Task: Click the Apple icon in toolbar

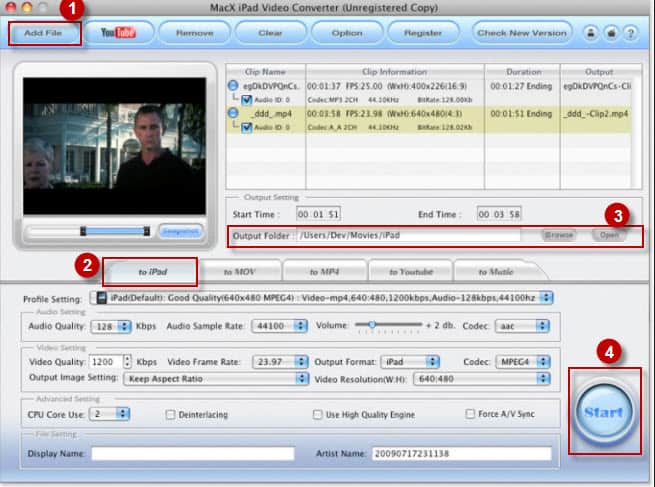Action: pos(611,33)
